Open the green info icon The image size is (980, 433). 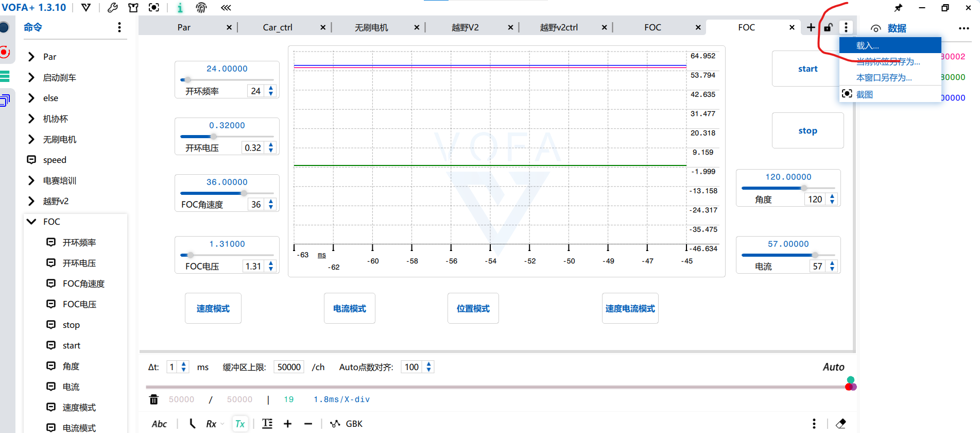click(180, 8)
